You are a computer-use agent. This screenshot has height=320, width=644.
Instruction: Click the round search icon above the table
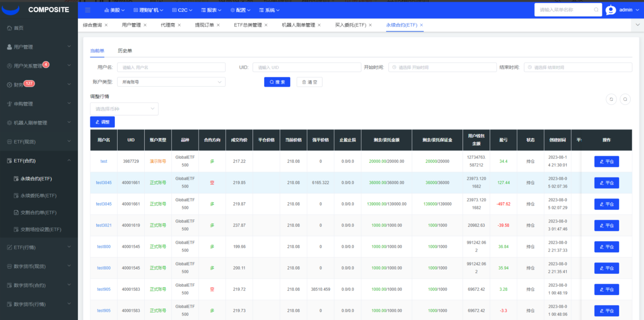pyautogui.click(x=625, y=99)
